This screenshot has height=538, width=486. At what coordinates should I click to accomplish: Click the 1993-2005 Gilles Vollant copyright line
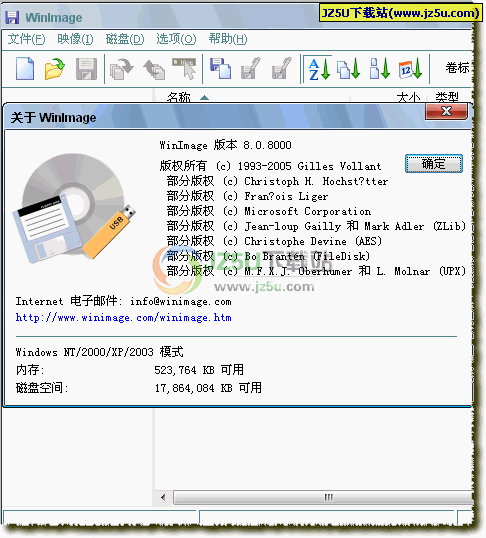point(270,166)
